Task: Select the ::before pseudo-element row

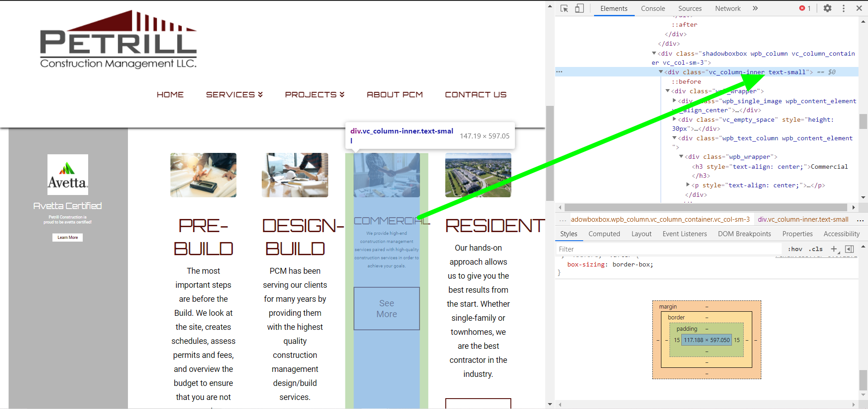Action: pos(686,82)
